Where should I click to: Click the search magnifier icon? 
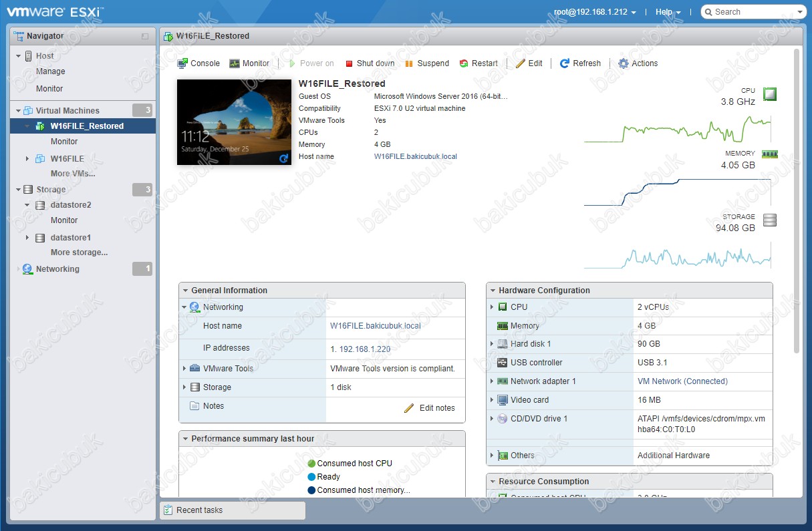tap(708, 12)
